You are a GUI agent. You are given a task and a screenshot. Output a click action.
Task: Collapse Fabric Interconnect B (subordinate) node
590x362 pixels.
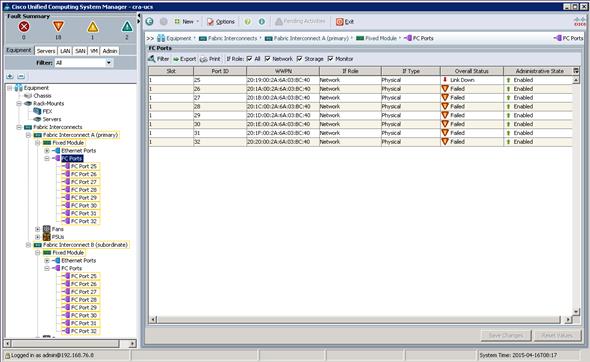(28, 245)
